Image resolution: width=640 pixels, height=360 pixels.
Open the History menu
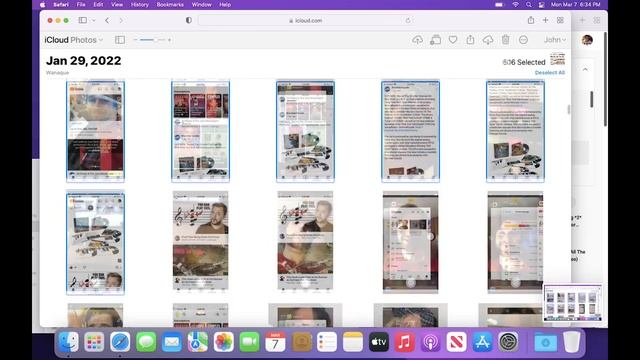(140, 4)
